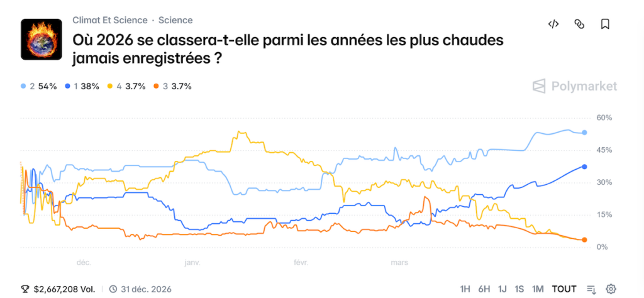Click the Polymarket logo watermark

(x=575, y=86)
